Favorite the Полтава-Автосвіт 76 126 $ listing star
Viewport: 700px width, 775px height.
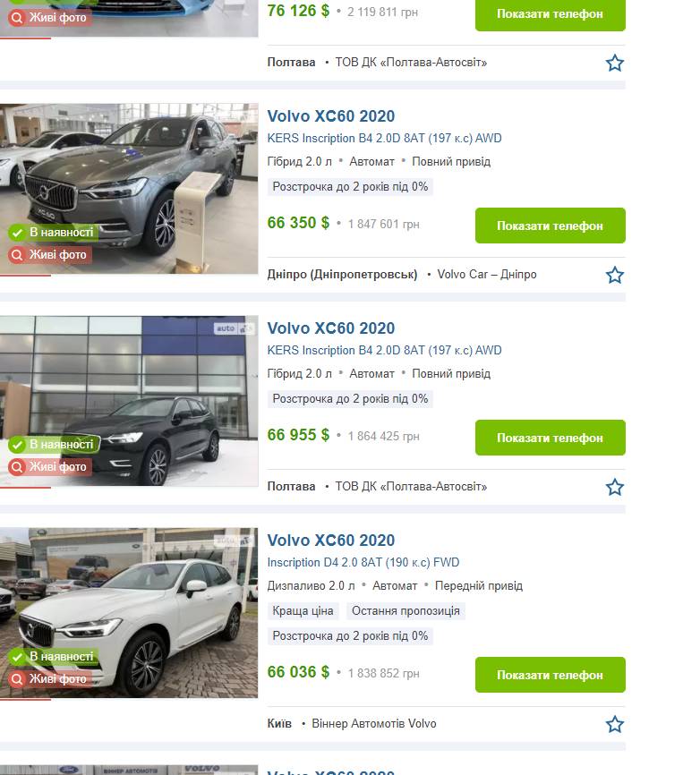(614, 63)
